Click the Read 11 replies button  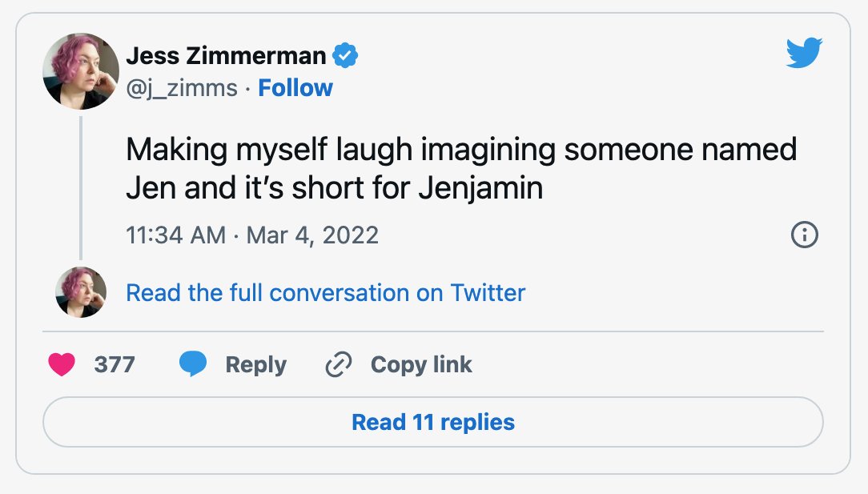point(433,422)
